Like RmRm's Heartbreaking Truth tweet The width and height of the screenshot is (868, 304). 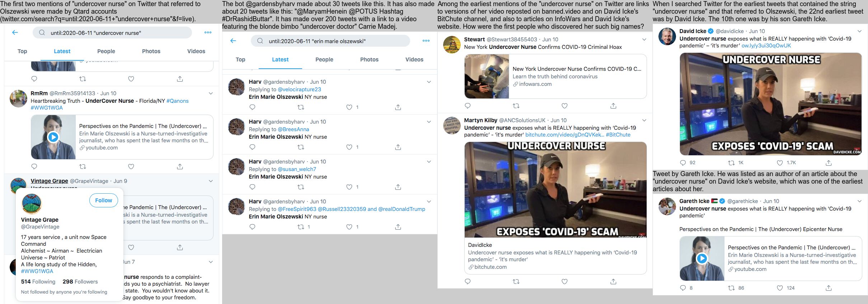pyautogui.click(x=131, y=166)
